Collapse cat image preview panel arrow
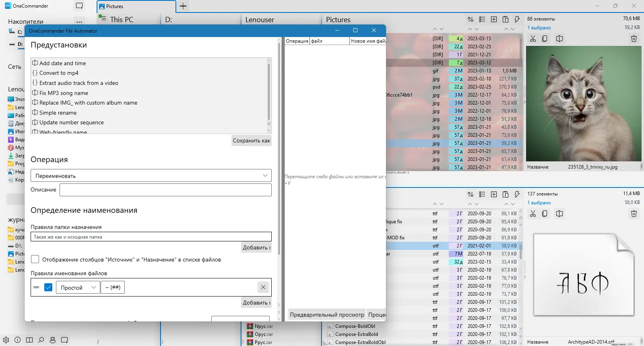The width and height of the screenshot is (644, 346). point(524,102)
